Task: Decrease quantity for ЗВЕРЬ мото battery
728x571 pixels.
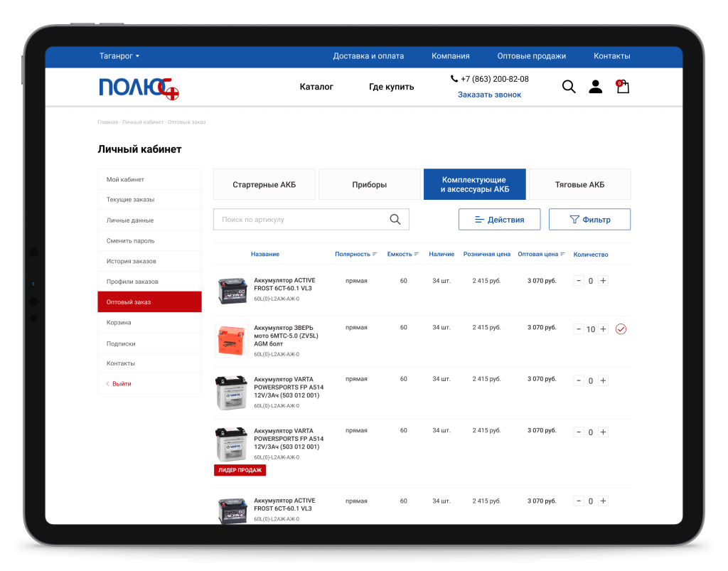Action: point(579,329)
